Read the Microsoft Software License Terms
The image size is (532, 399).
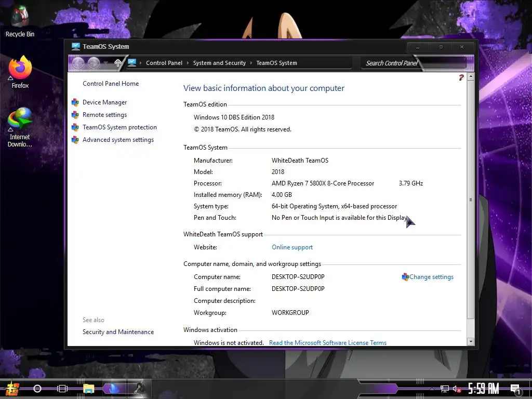tap(328, 343)
